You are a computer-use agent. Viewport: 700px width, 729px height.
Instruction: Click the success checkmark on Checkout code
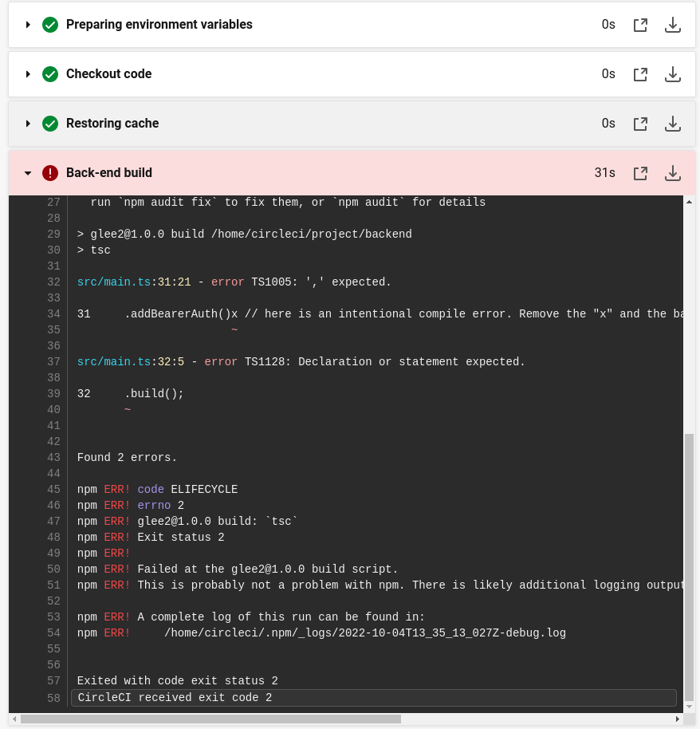[50, 74]
